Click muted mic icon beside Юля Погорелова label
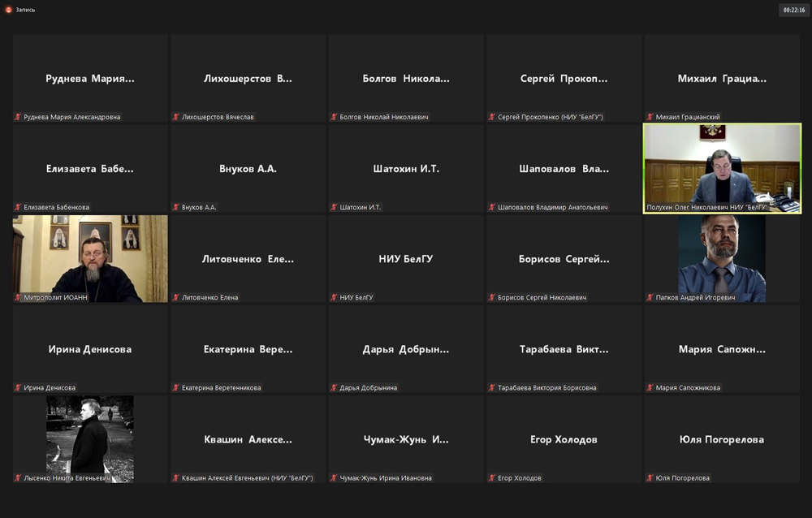This screenshot has width=812, height=518. click(x=650, y=478)
